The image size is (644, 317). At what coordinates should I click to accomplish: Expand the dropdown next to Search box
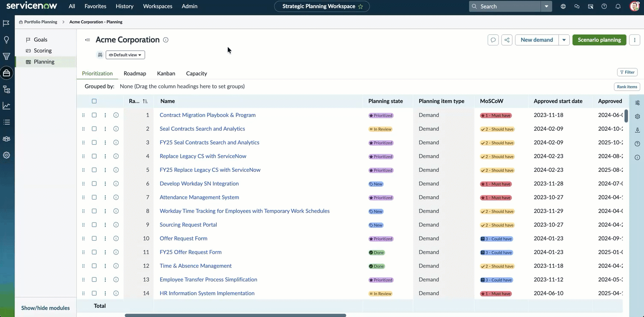546,6
